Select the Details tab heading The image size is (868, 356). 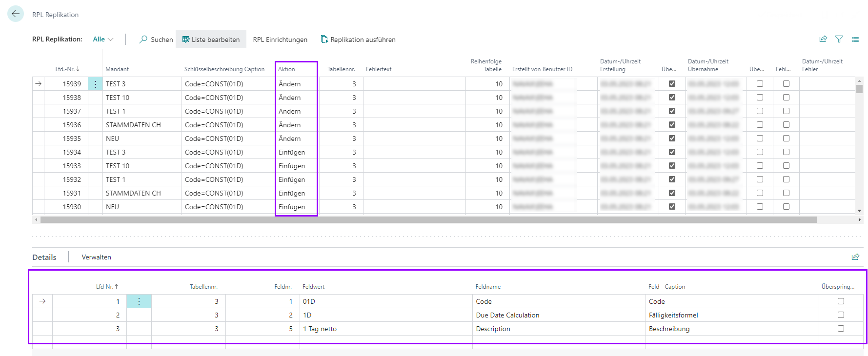click(x=44, y=257)
